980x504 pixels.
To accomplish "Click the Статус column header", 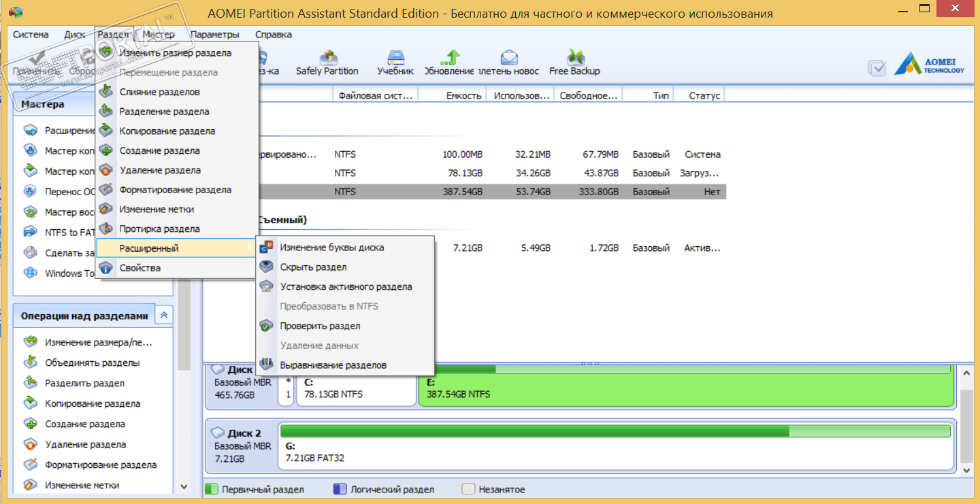I will click(699, 96).
